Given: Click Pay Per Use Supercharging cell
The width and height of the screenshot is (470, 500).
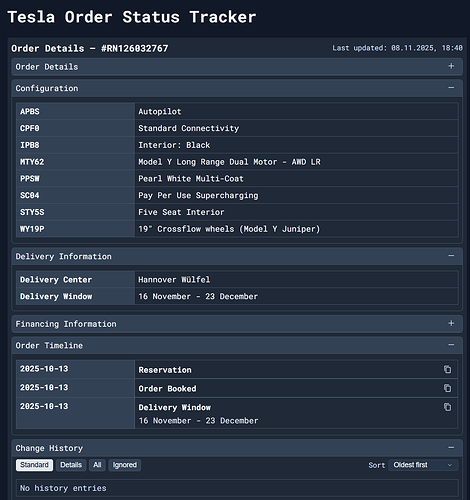Looking at the screenshot, I should 296,195.
